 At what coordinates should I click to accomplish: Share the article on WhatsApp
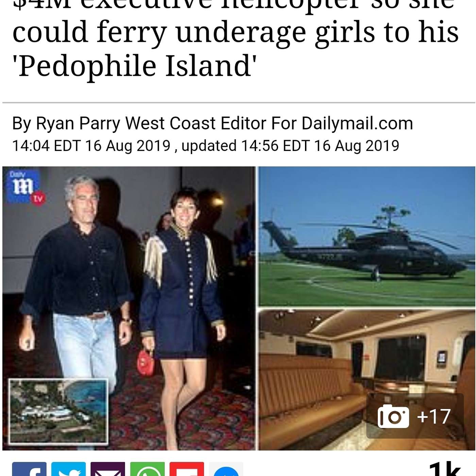pos(147,469)
